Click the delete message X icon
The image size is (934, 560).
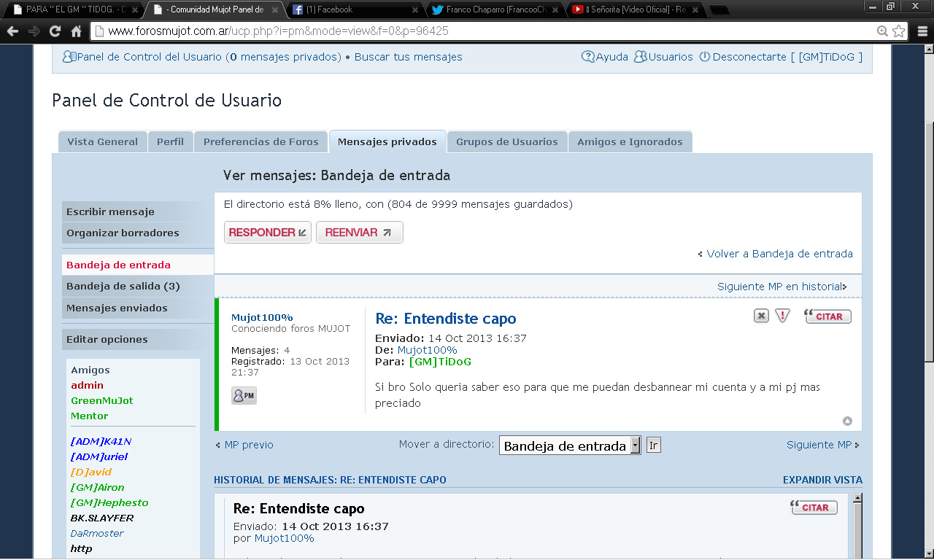761,316
